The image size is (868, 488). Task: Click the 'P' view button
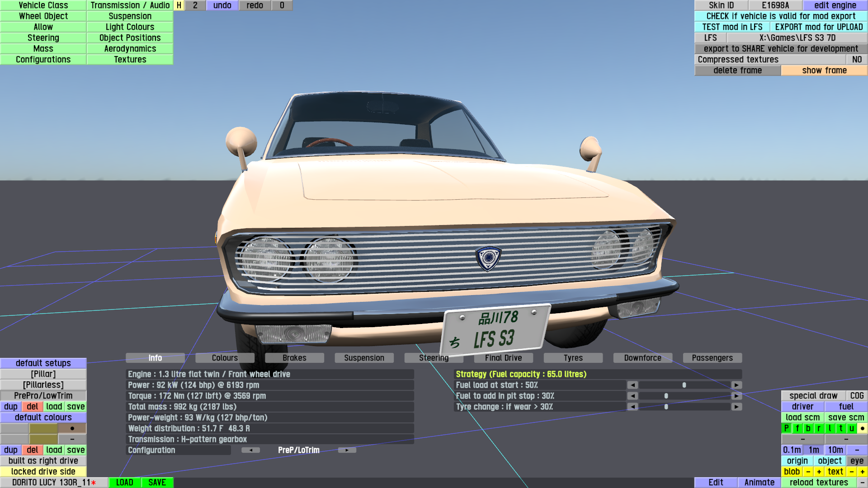(x=786, y=428)
